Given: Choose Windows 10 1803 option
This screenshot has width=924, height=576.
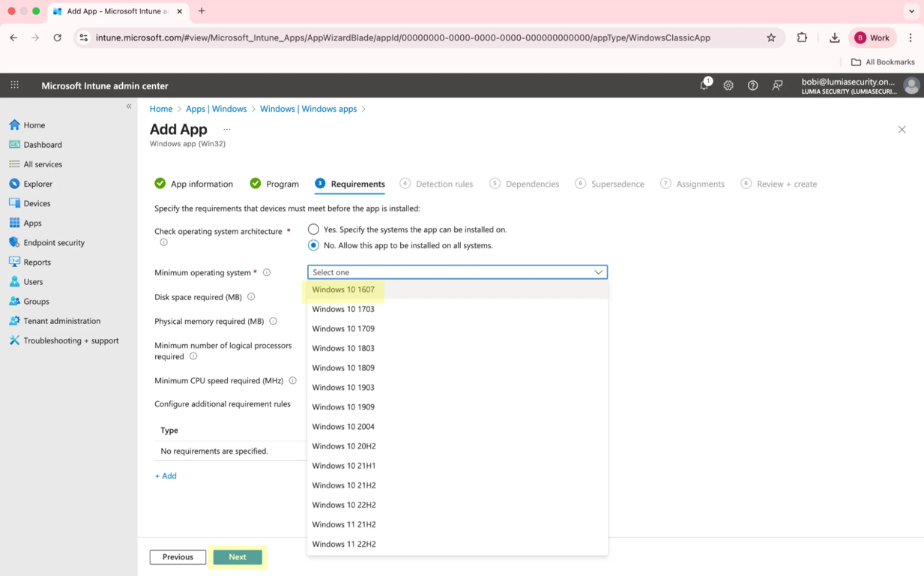Looking at the screenshot, I should (x=457, y=348).
